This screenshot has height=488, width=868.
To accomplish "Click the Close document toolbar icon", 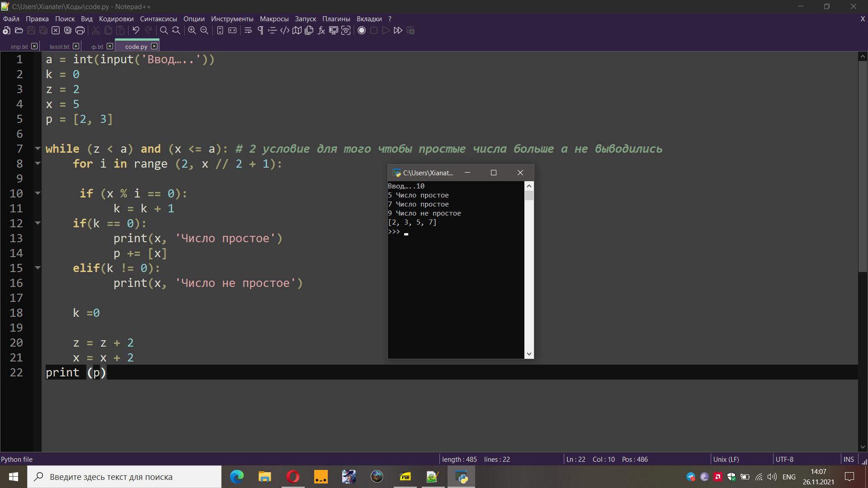I will coord(55,30).
